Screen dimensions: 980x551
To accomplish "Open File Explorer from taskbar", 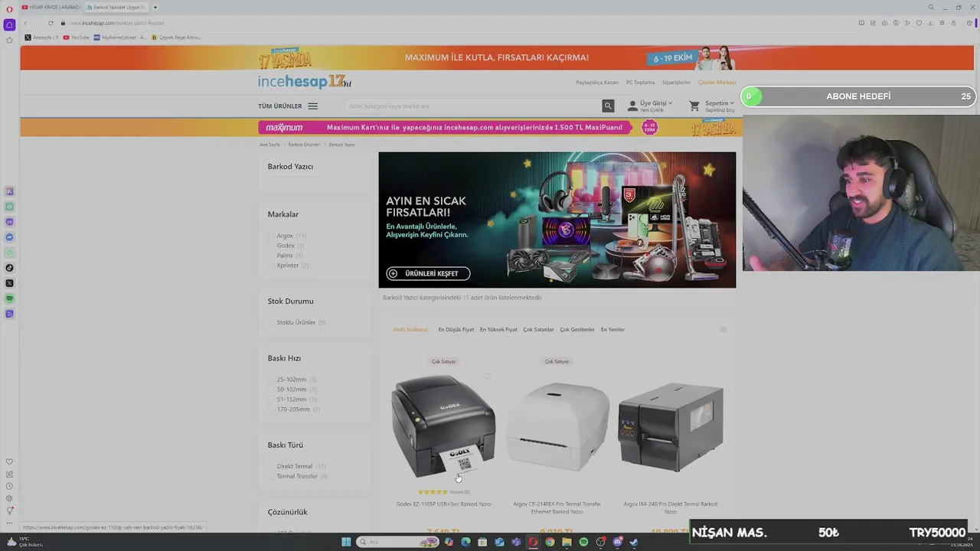I will 567,542.
